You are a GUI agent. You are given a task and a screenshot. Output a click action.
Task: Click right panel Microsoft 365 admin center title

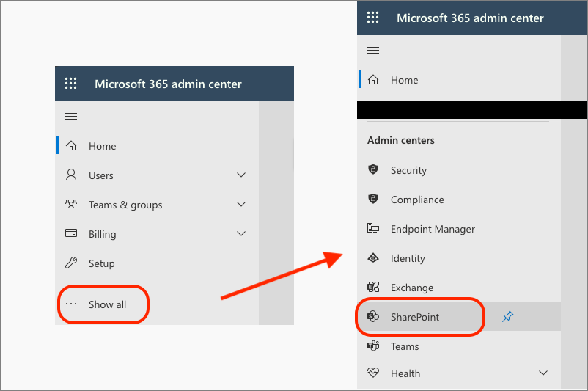[470, 18]
